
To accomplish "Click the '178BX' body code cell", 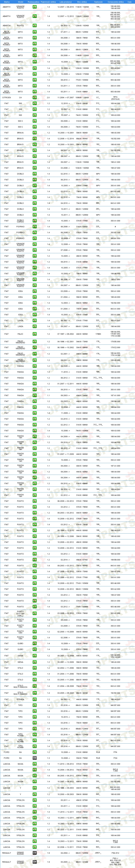I will pyautogui.click(x=98, y=334).
